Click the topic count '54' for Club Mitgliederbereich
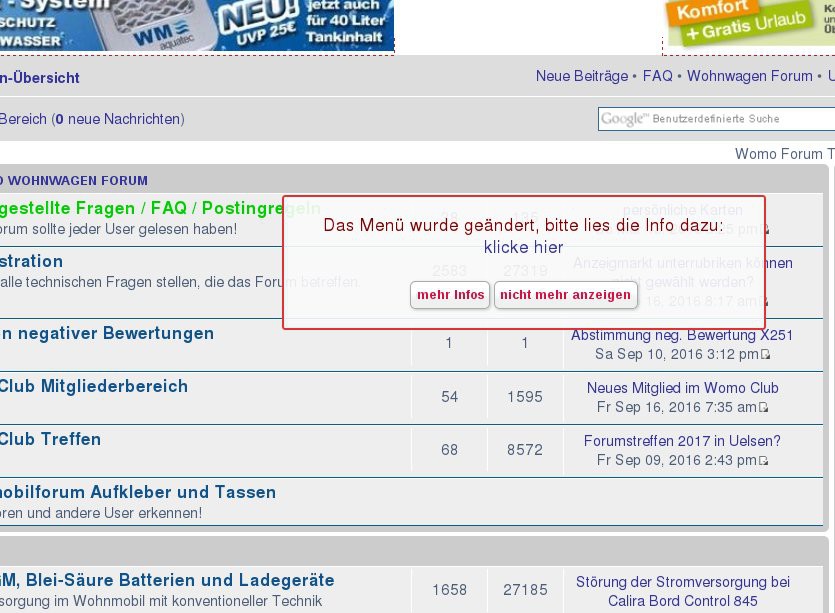The height and width of the screenshot is (613, 835). click(449, 397)
